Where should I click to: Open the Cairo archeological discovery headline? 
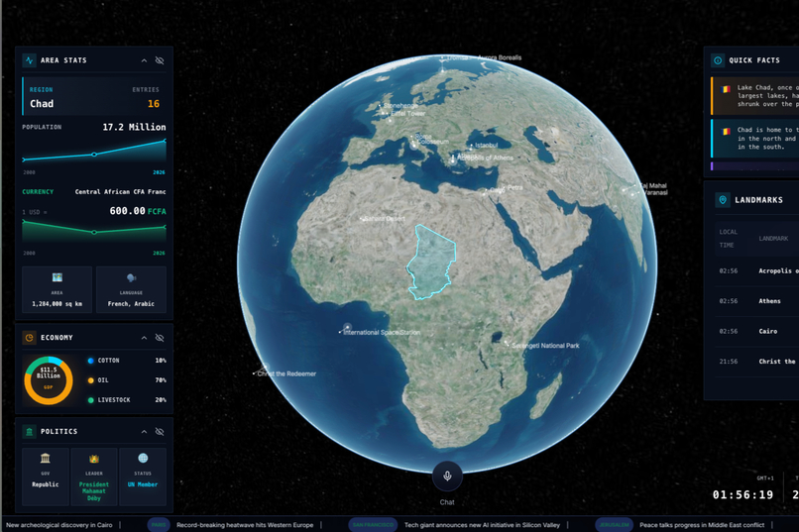click(59, 525)
